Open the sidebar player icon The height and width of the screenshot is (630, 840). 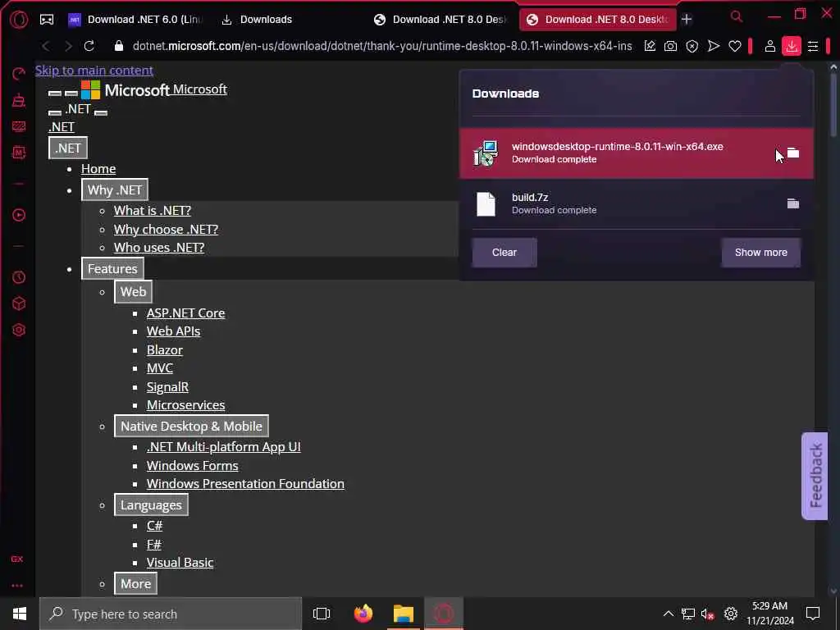19,216
